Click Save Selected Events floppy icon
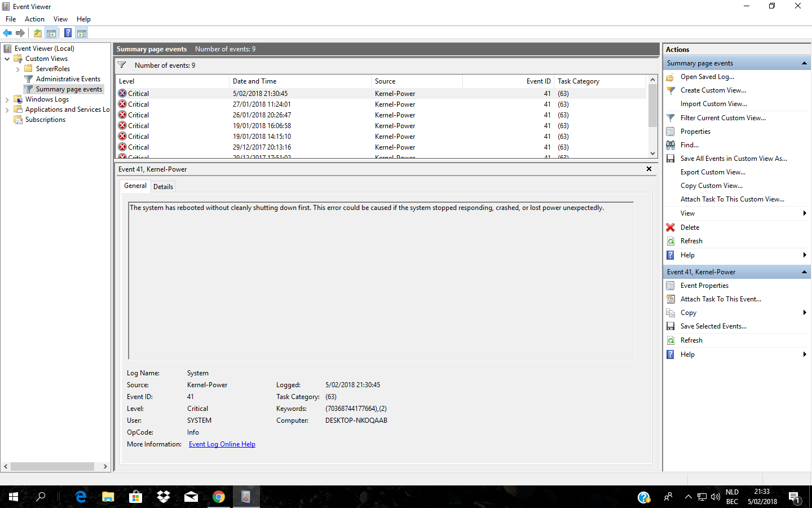 coord(670,326)
